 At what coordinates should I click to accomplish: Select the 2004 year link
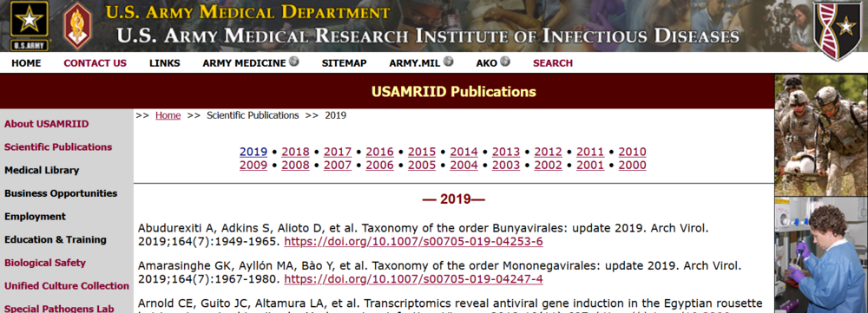[464, 166]
